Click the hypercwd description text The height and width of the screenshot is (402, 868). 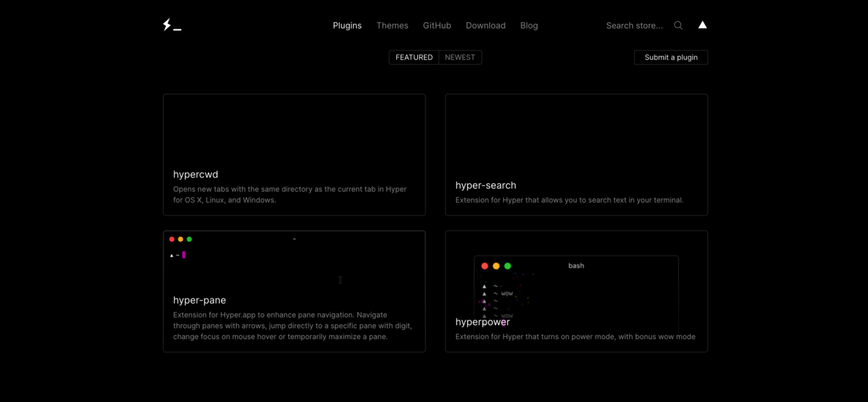click(x=290, y=194)
